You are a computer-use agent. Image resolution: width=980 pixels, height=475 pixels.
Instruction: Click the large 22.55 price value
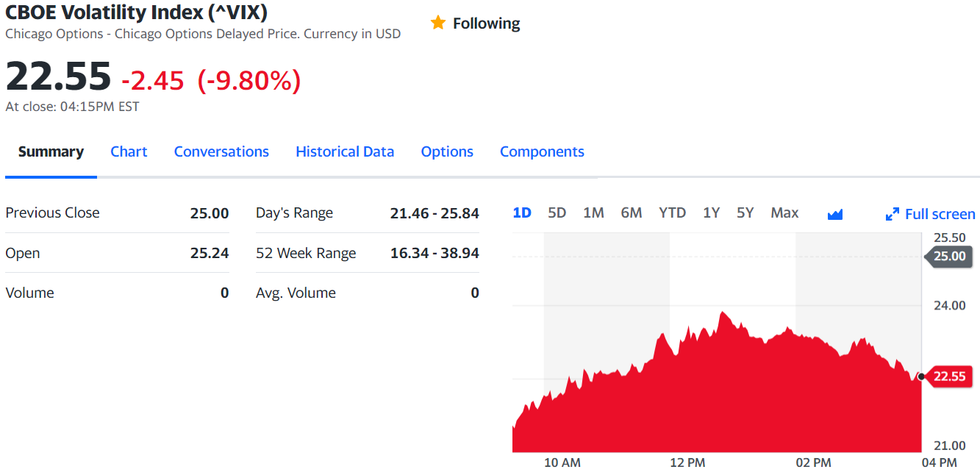coord(58,76)
